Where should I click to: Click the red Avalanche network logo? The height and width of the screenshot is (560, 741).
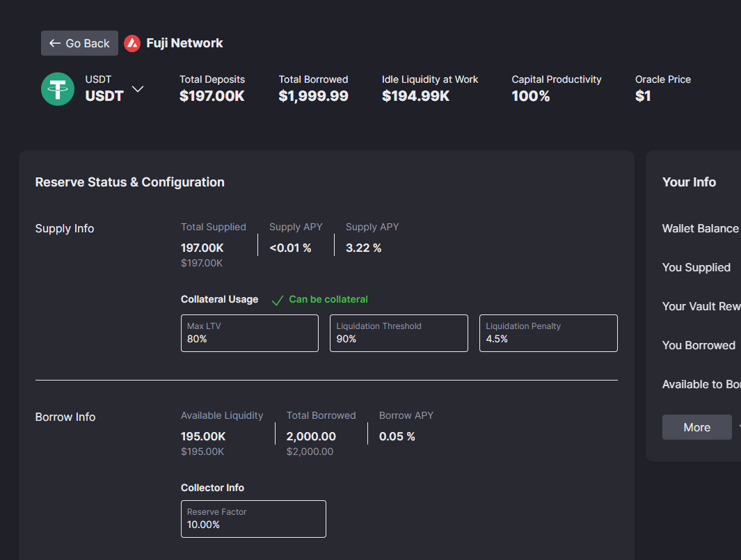point(132,43)
